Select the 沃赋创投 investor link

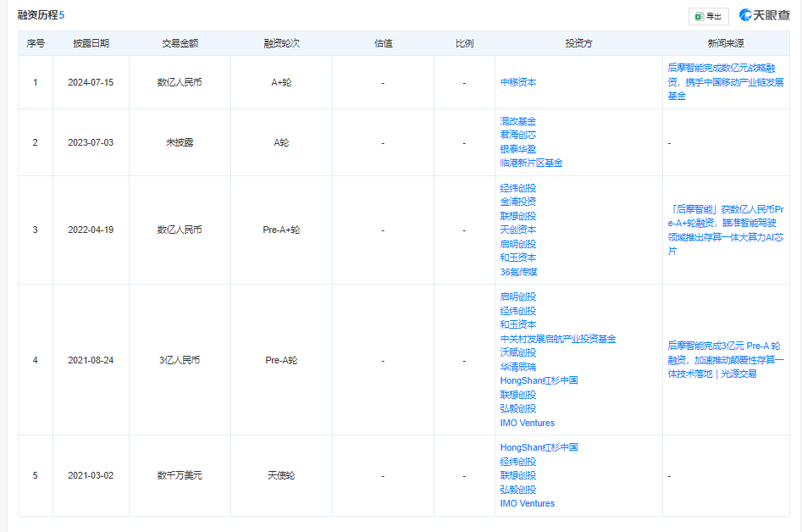518,352
